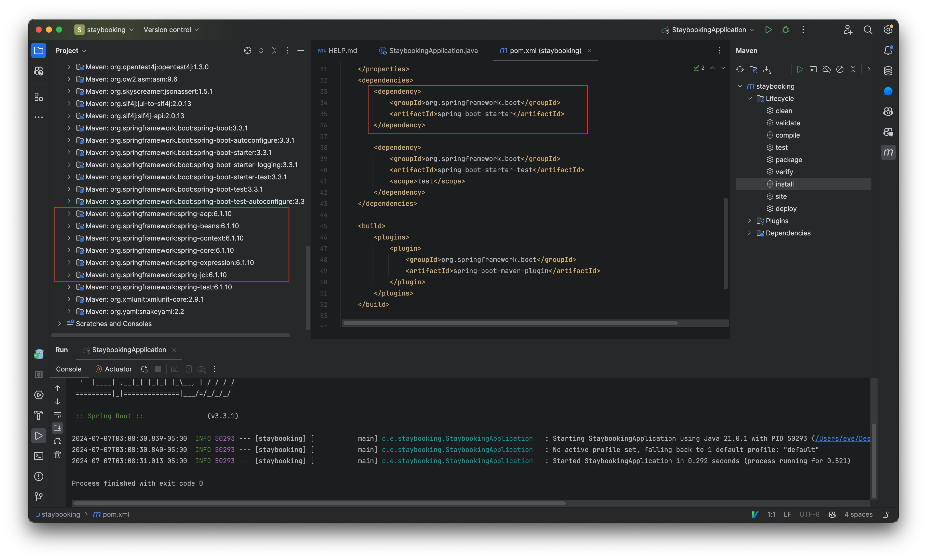The height and width of the screenshot is (560, 927).
Task: Toggle soft-wrap in the Run console
Action: (58, 415)
